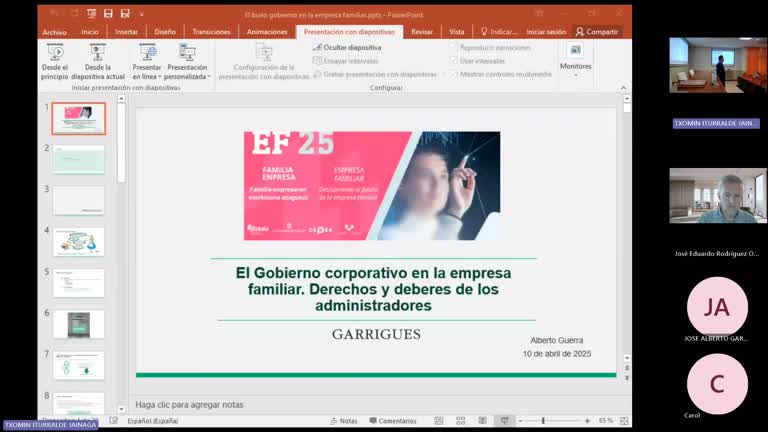This screenshot has height=432, width=768.
Task: Select slide 2 thumbnail
Action: point(78,160)
